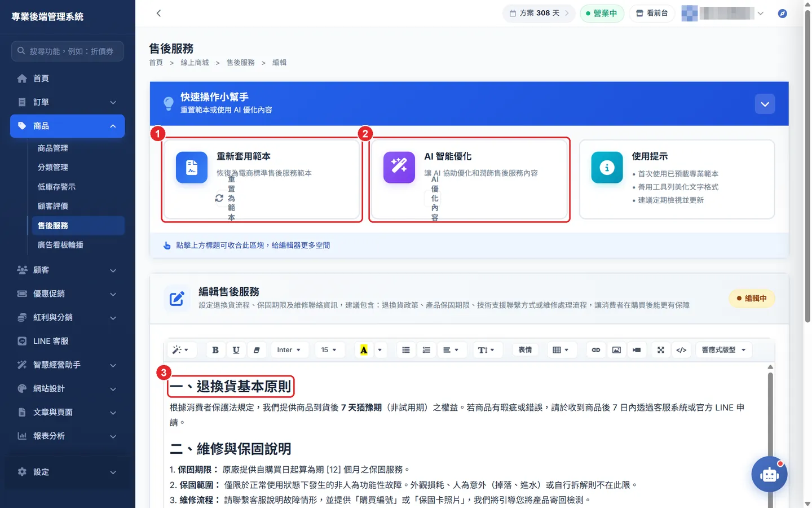Click the AI 智能優化 magic wand icon
Screen dimensions: 812x508
pos(399,167)
